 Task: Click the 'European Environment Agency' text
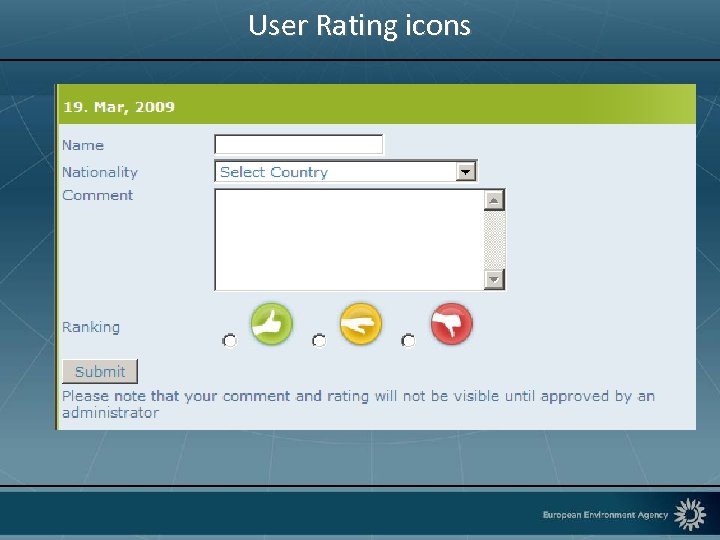click(605, 515)
